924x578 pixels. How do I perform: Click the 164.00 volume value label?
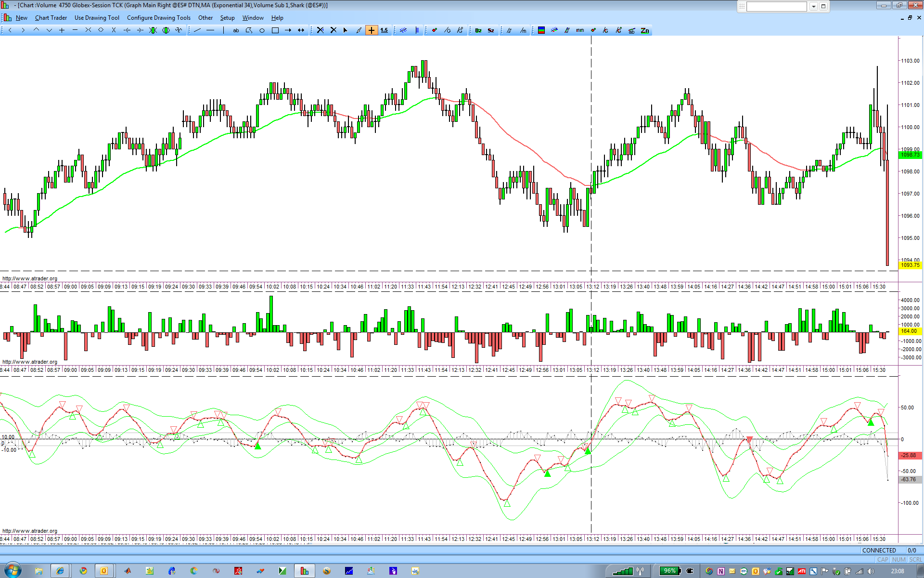(909, 331)
